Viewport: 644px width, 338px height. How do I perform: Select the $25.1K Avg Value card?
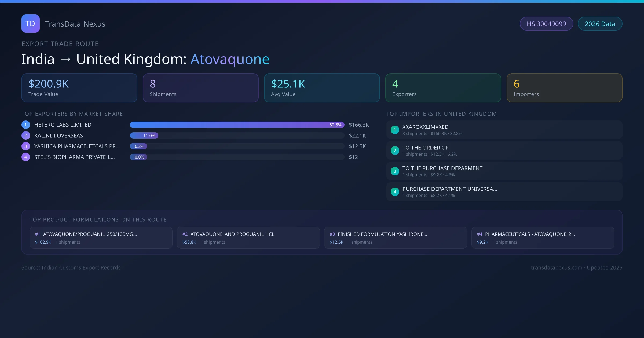(x=322, y=88)
